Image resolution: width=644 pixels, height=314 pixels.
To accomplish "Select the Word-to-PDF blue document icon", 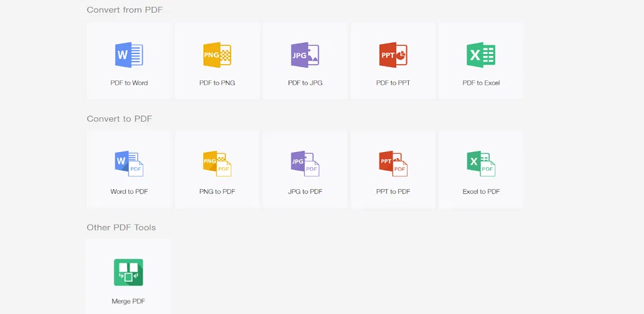I will coord(129,163).
